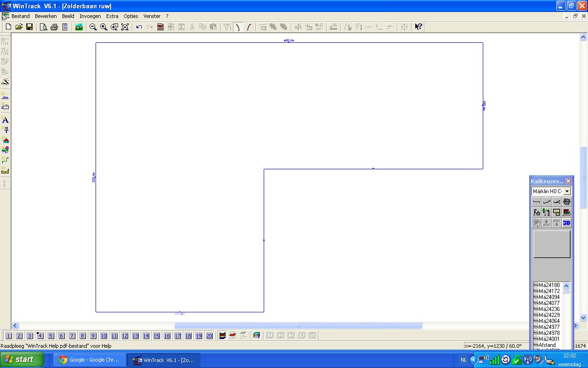Click the context help arrow icon
The height and width of the screenshot is (368, 588).
tap(418, 27)
